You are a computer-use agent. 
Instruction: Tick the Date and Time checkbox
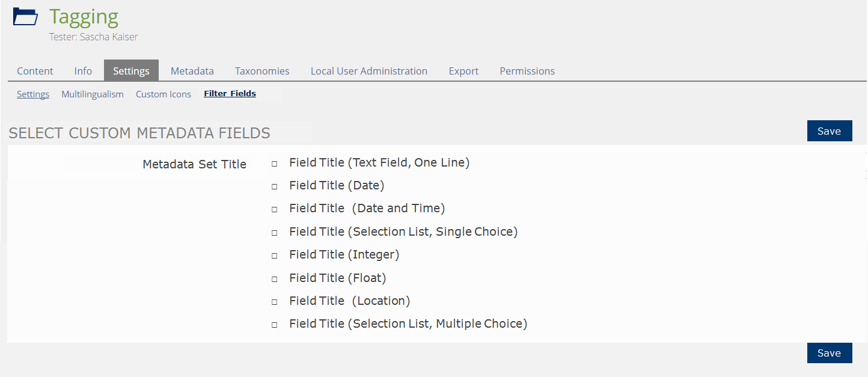[x=274, y=209]
